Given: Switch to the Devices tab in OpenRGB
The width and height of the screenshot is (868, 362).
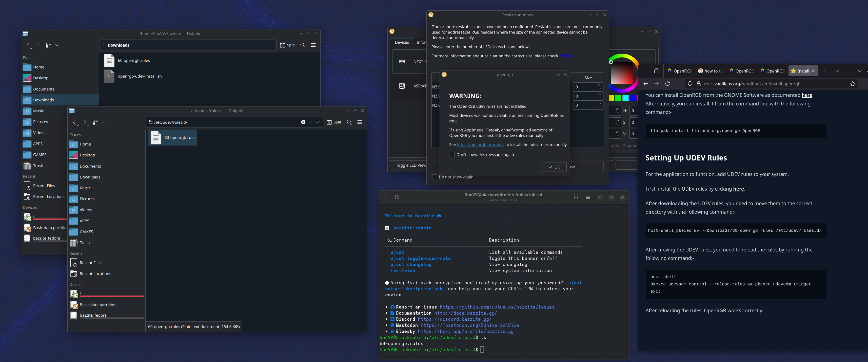Looking at the screenshot, I should [x=402, y=42].
